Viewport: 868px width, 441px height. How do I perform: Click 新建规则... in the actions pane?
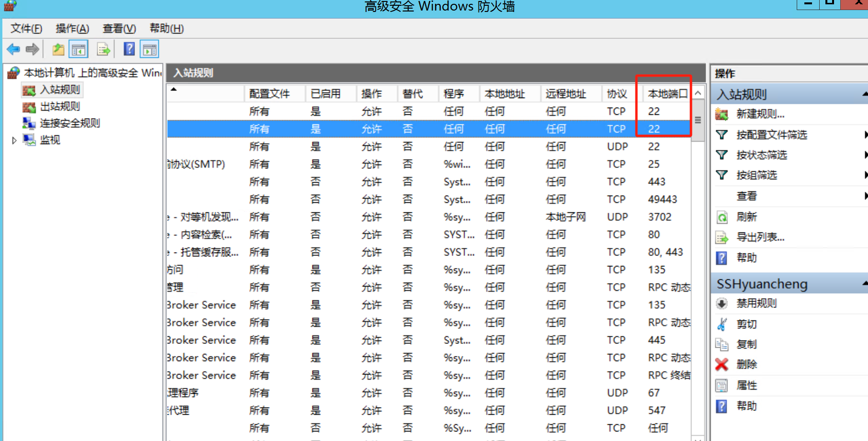(760, 114)
